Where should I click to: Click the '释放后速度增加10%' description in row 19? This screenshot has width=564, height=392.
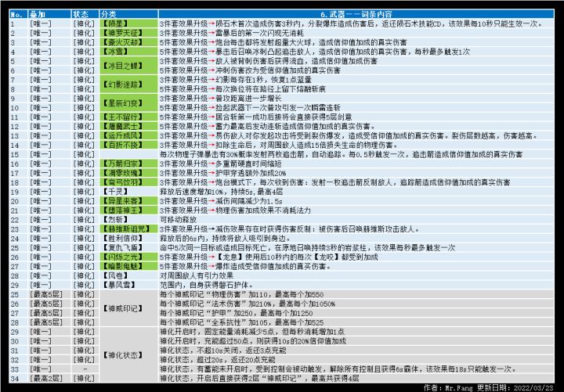(221, 192)
